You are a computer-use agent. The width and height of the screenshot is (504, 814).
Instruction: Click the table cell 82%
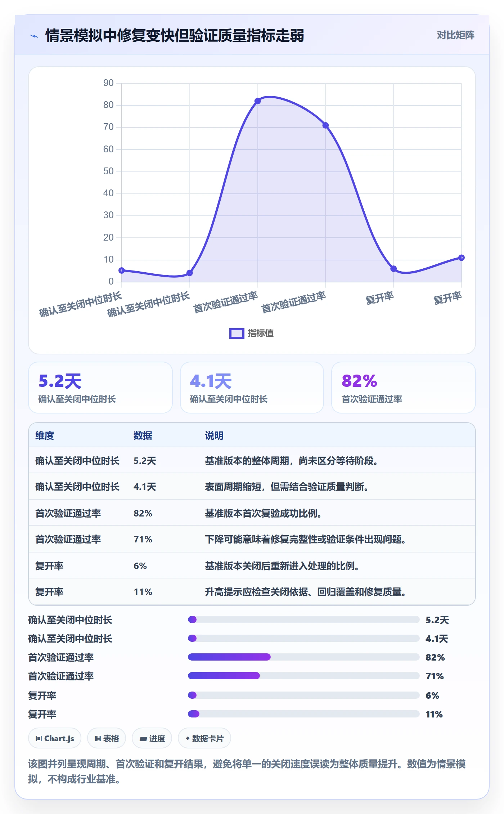click(x=143, y=513)
